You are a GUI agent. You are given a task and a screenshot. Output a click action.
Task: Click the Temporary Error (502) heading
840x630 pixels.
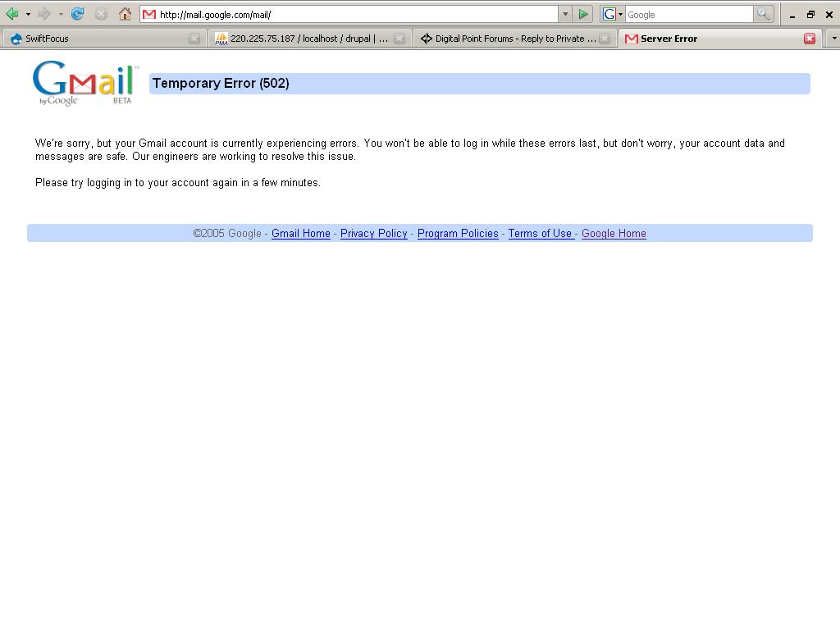pyautogui.click(x=221, y=84)
